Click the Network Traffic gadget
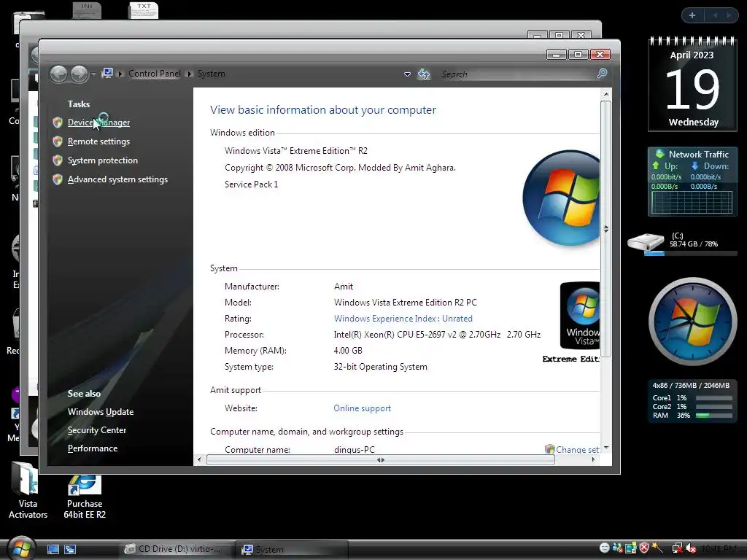The image size is (747, 560). 692,182
